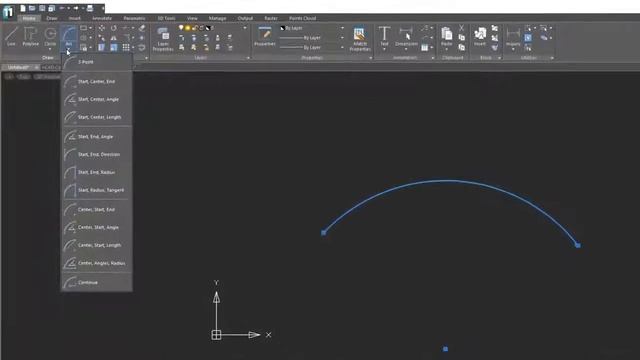Viewport: 640px width, 360px height.
Task: Click the Array grid icon
Action: (x=126, y=47)
